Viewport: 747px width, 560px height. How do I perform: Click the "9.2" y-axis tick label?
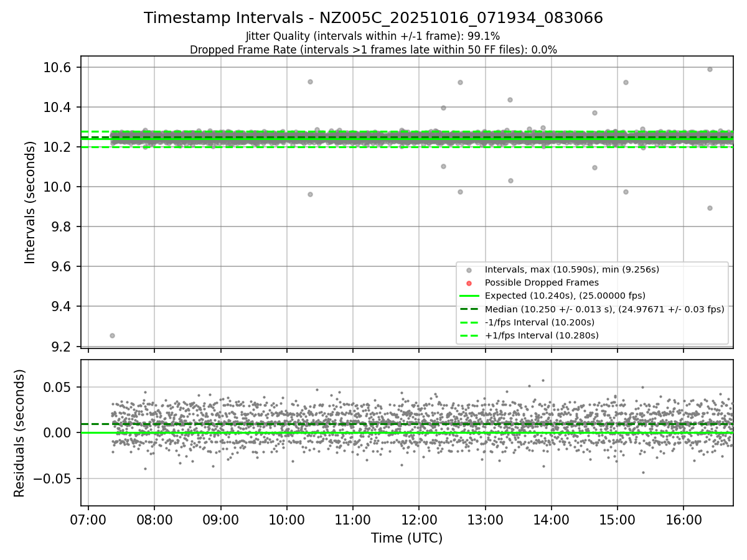pos(61,346)
